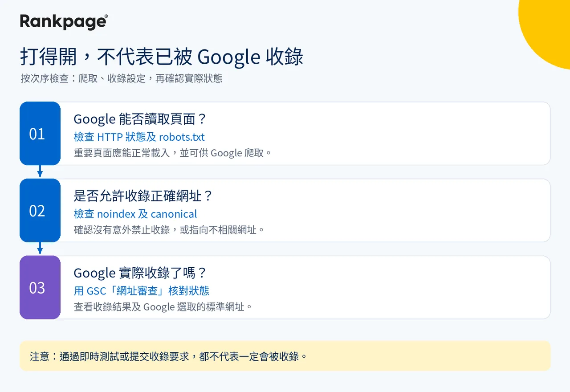
Task: Click the line 確認沒有意外禁止收錄，或指向不相關網址。
Action: coord(169,230)
